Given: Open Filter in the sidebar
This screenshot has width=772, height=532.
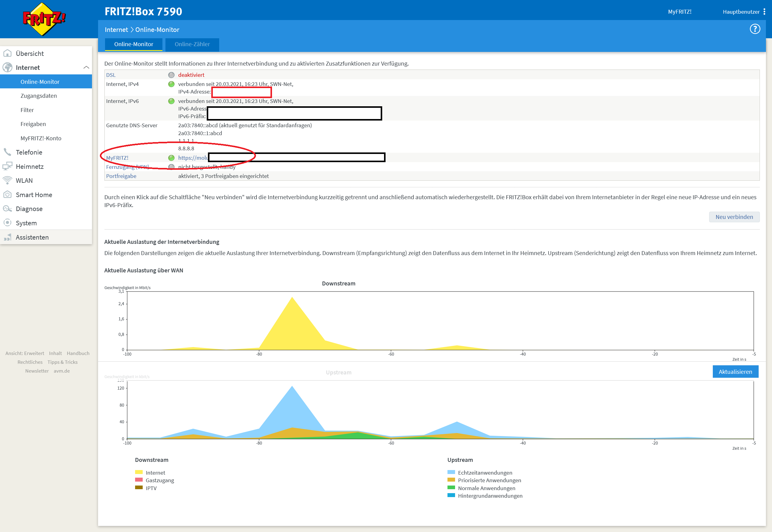Looking at the screenshot, I should pyautogui.click(x=27, y=110).
